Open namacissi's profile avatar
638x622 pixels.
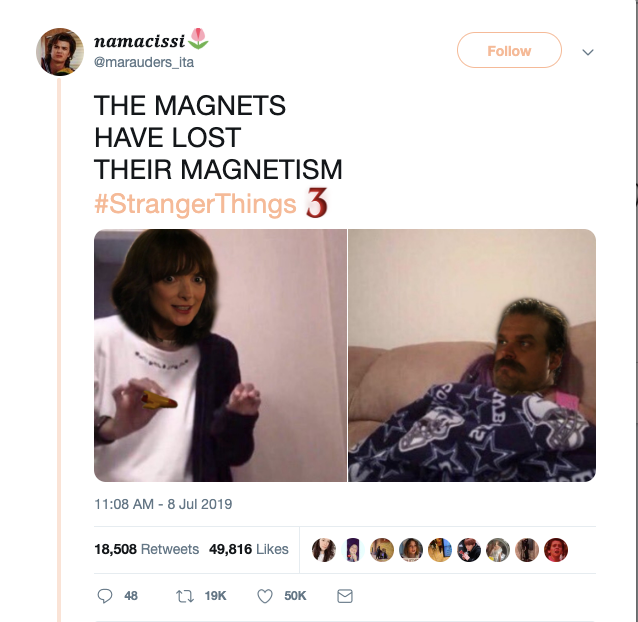click(x=60, y=52)
